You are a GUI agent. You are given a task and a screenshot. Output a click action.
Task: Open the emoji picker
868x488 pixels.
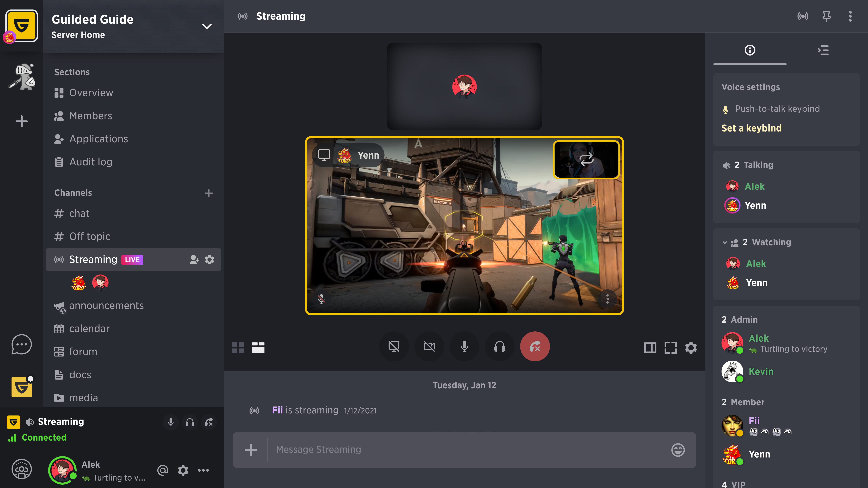[678, 450]
